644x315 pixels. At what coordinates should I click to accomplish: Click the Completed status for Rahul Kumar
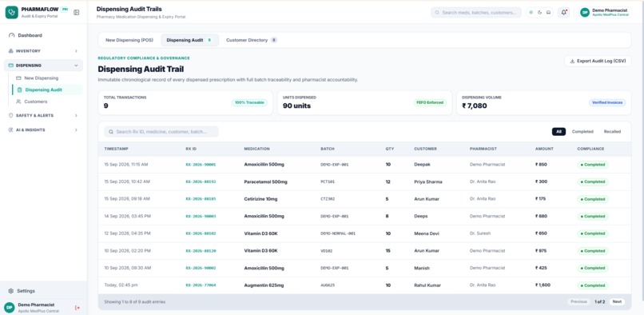(592, 285)
